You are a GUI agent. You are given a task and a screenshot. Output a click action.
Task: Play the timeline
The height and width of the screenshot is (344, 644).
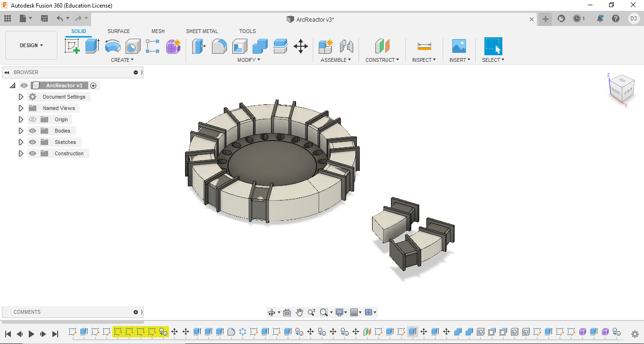tap(32, 334)
